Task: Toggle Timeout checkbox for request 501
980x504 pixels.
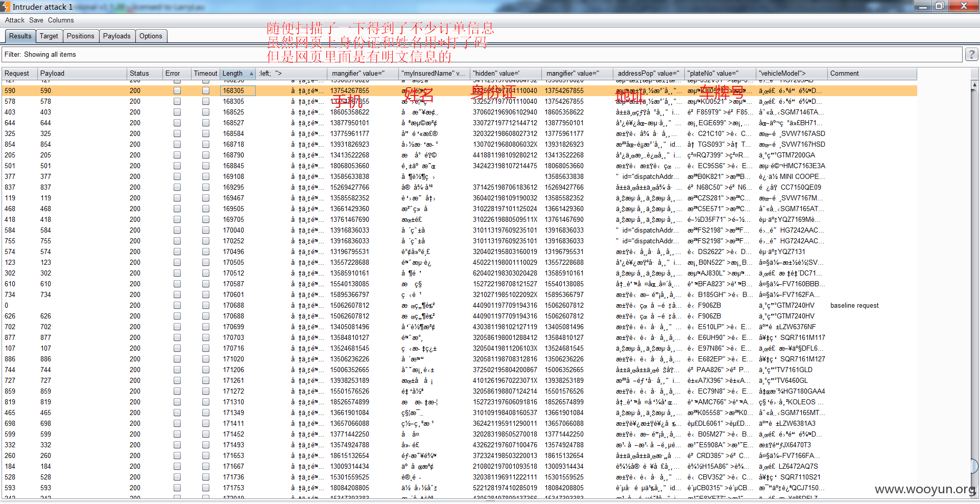Action: pos(206,166)
